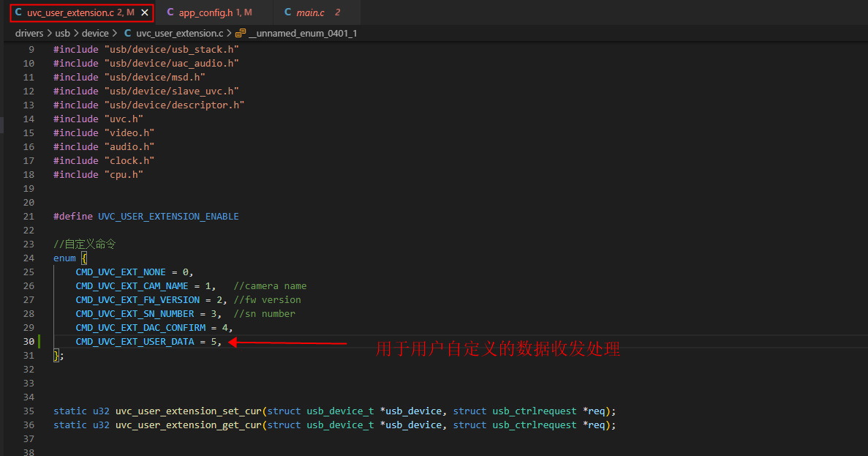Click the usb_stack.h include line
868x456 pixels.
coord(146,49)
